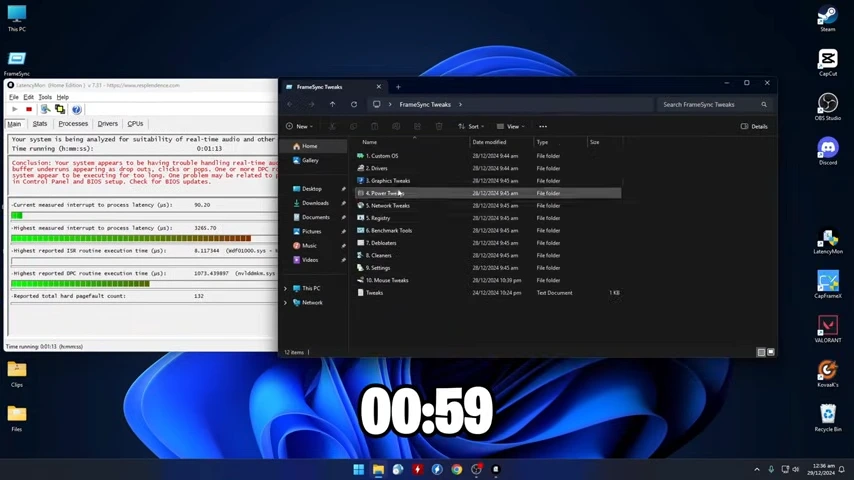
Task: Launch Steam from desktop
Action: [828, 19]
